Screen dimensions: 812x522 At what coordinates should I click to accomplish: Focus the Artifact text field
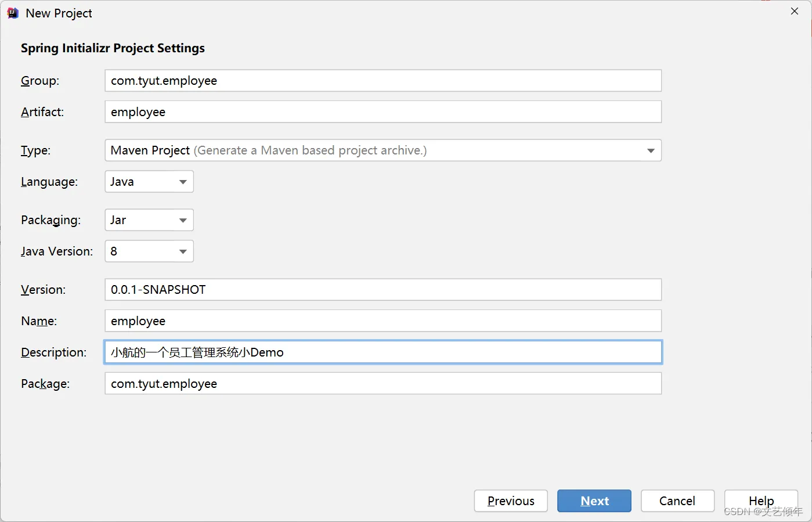[x=382, y=112]
